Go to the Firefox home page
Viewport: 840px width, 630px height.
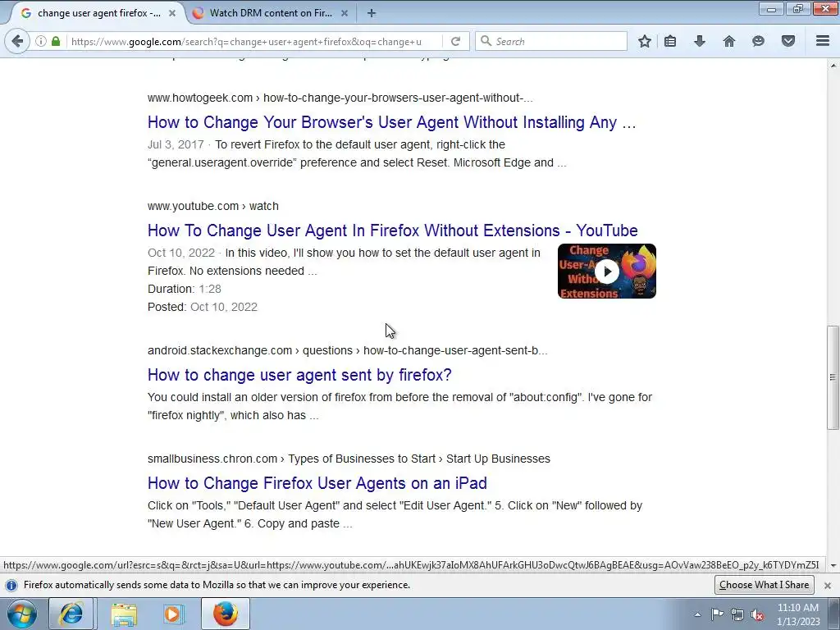pos(729,41)
